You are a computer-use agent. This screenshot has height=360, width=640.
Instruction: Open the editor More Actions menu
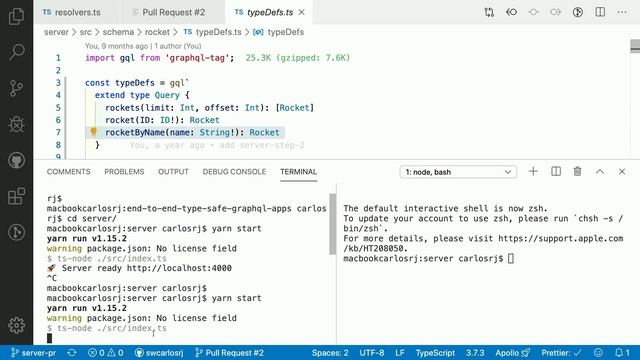pos(622,12)
